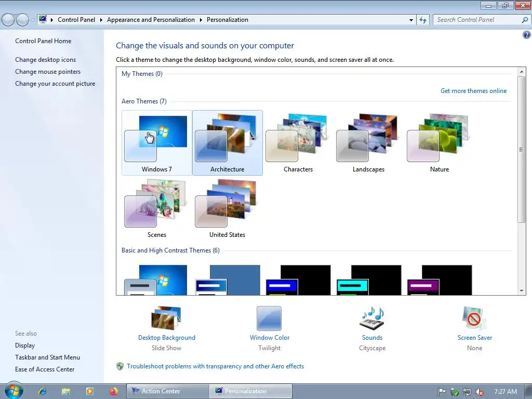This screenshot has width=532, height=399.
Task: Open recent pages dropdown beside Forward
Action: coord(33,20)
